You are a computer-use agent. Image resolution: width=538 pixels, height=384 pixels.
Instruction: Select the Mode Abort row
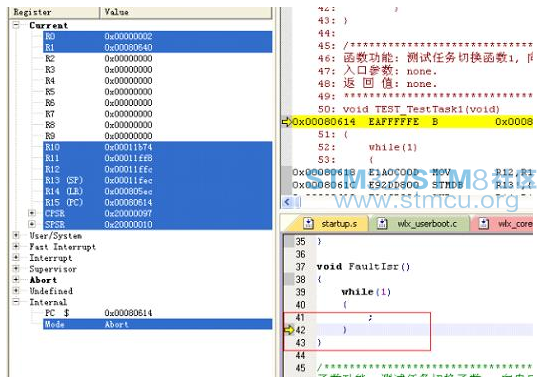point(157,324)
